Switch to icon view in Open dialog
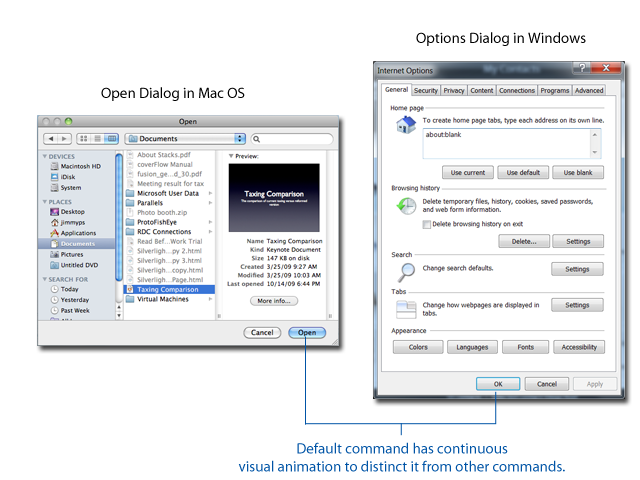This screenshot has height=480, width=640. tap(84, 139)
